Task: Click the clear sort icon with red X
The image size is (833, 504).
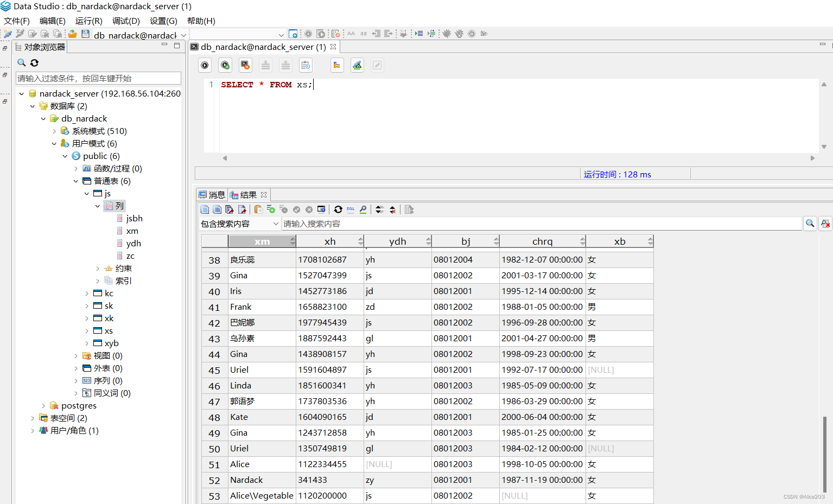Action: [x=392, y=209]
